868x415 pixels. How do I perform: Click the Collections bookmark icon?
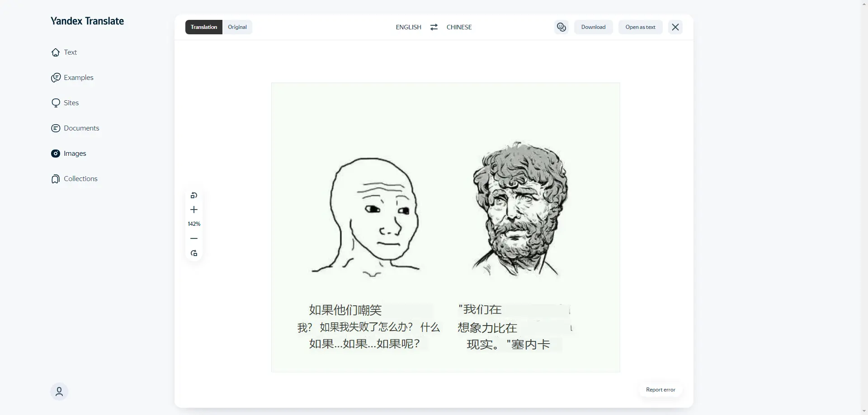pyautogui.click(x=56, y=179)
